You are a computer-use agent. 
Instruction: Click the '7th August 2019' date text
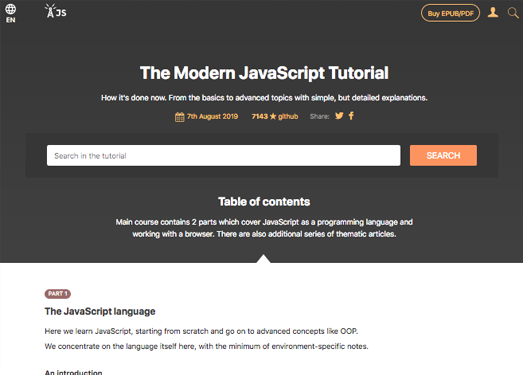[212, 116]
